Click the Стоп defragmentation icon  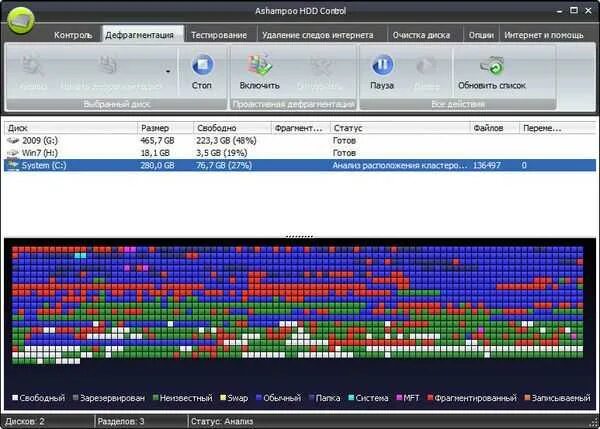tap(202, 65)
